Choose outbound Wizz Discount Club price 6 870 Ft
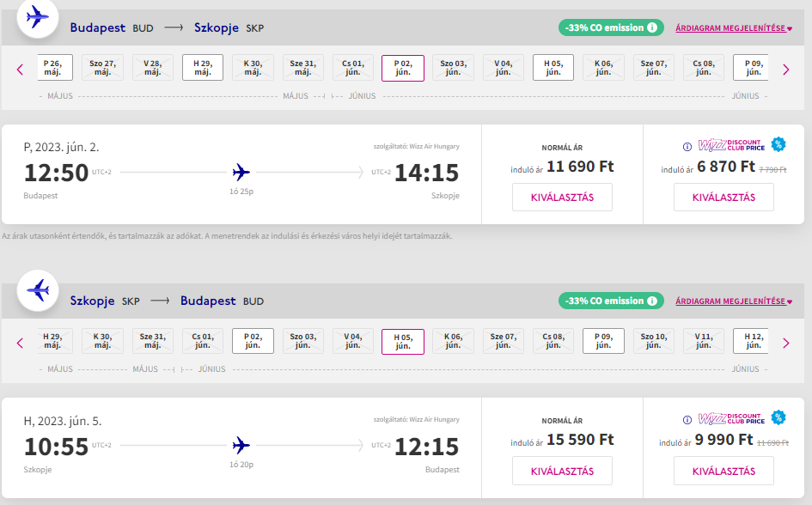 point(723,198)
